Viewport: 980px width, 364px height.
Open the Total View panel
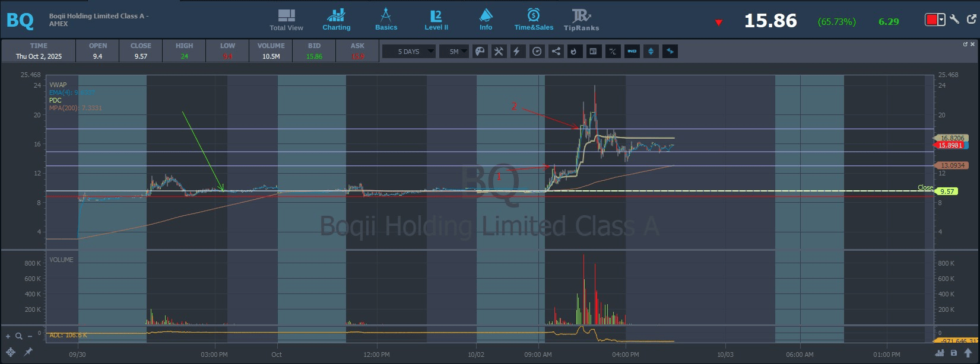[x=286, y=20]
